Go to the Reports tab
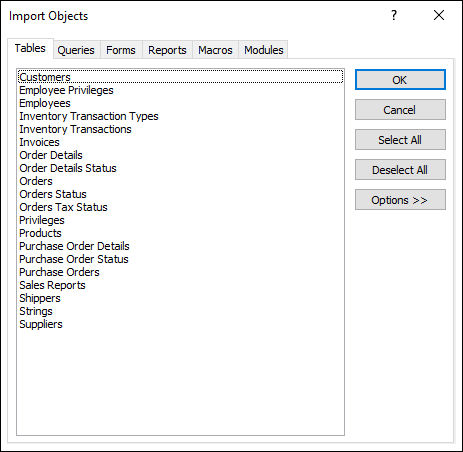This screenshot has width=463, height=452. [167, 50]
